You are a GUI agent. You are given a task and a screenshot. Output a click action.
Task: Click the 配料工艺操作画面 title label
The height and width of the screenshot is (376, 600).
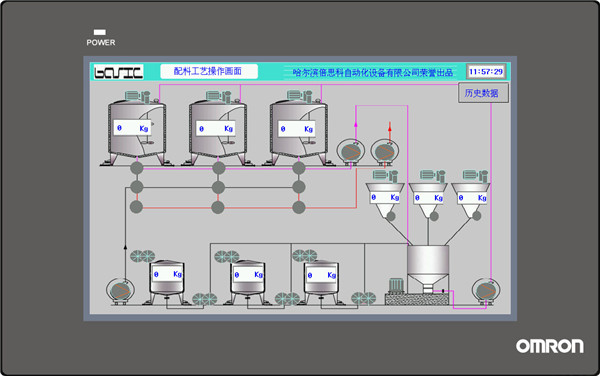[209, 71]
